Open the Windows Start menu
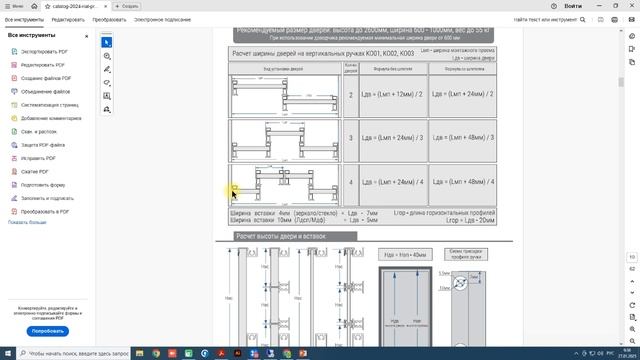The image size is (640, 360). point(8,353)
